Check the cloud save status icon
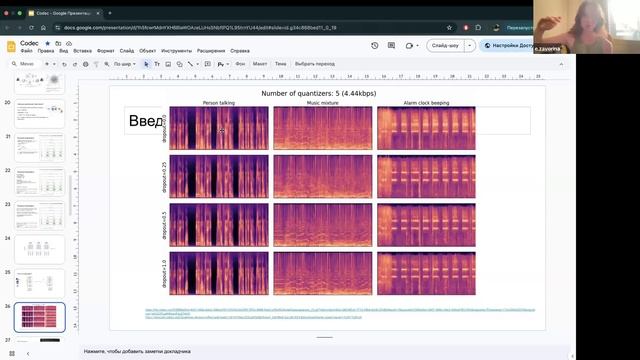The width and height of the screenshot is (640, 360). 69,43
